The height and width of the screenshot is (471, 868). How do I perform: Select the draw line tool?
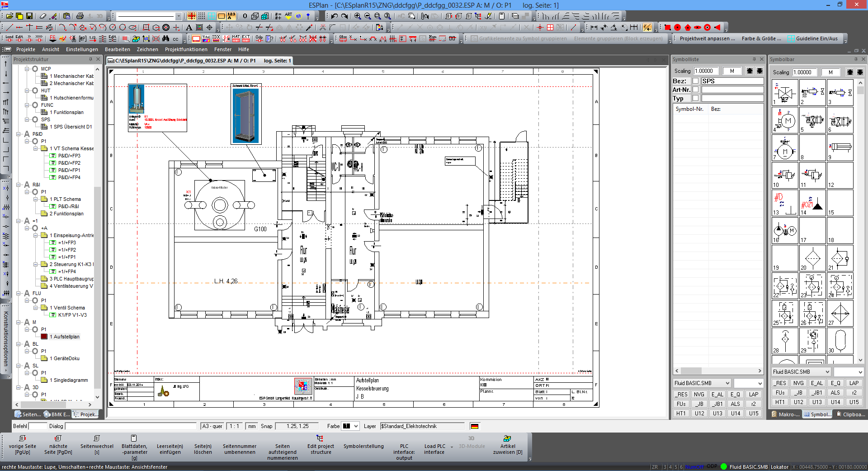[x=9, y=28]
